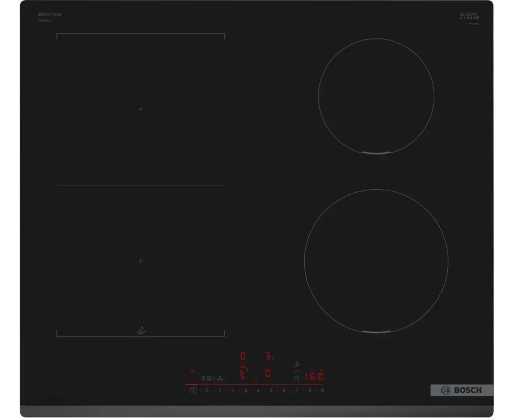This screenshot has height=420, width=514.
Task: Set power level 9 on slider
Action: (x=322, y=390)
